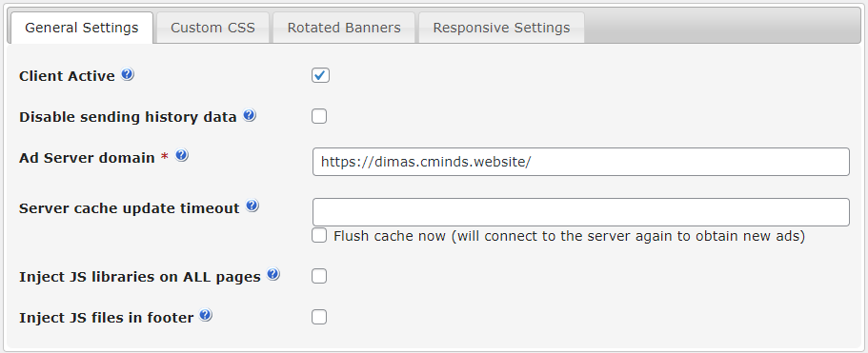Click into Server cache update timeout field
The image size is (868, 353).
pyautogui.click(x=580, y=212)
